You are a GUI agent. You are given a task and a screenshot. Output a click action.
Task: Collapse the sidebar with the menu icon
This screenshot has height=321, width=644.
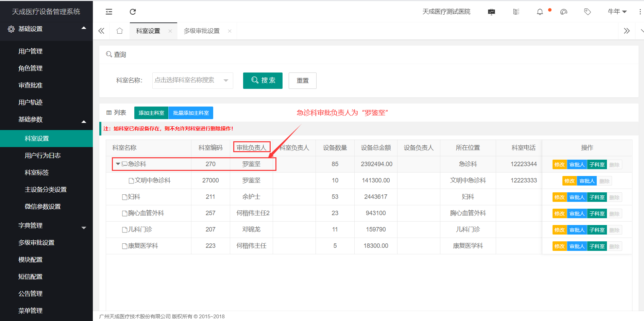pyautogui.click(x=109, y=12)
